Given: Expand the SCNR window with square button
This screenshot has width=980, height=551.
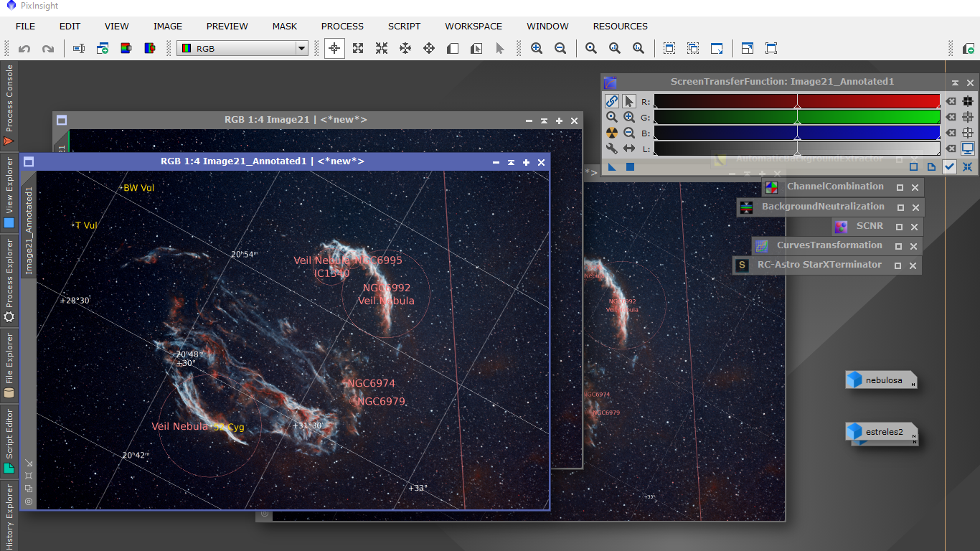Looking at the screenshot, I should tap(900, 227).
